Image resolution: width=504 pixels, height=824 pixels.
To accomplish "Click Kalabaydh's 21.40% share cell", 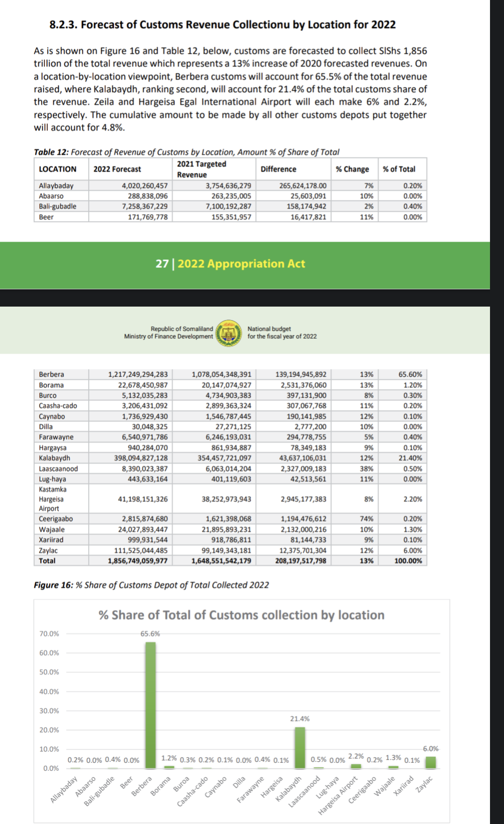I will point(410,458).
